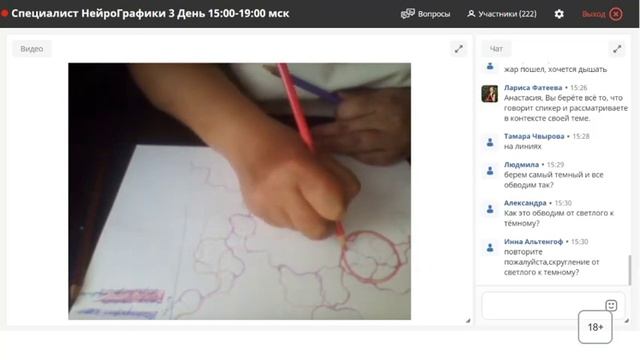This screenshot has width=640, height=360.
Task: Click the Выход exit link
Action: click(593, 14)
